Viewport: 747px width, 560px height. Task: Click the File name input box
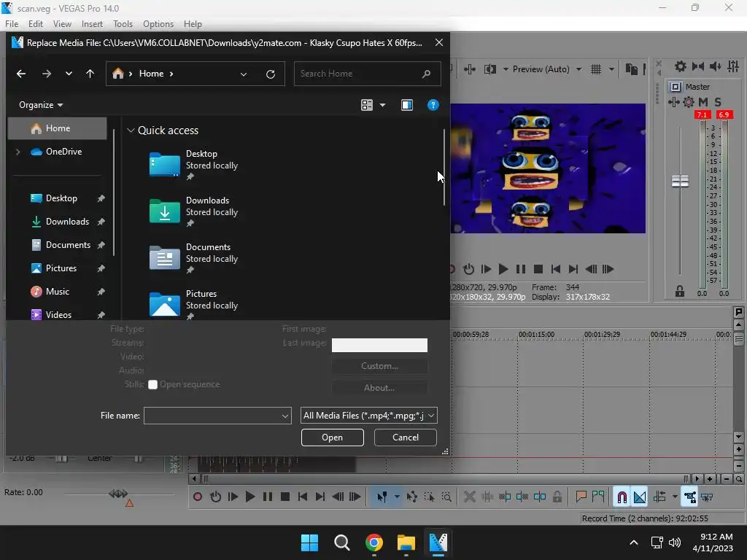217,416
